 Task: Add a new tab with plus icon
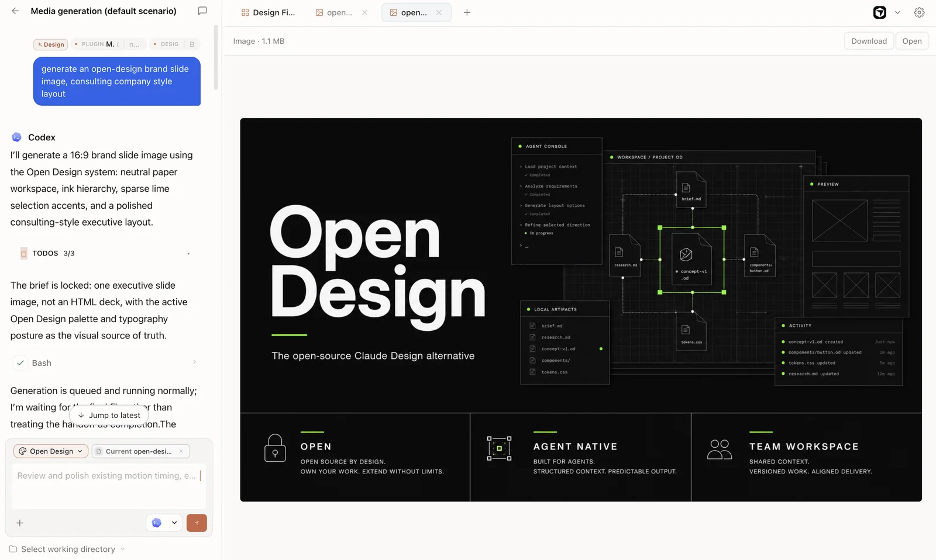click(467, 12)
